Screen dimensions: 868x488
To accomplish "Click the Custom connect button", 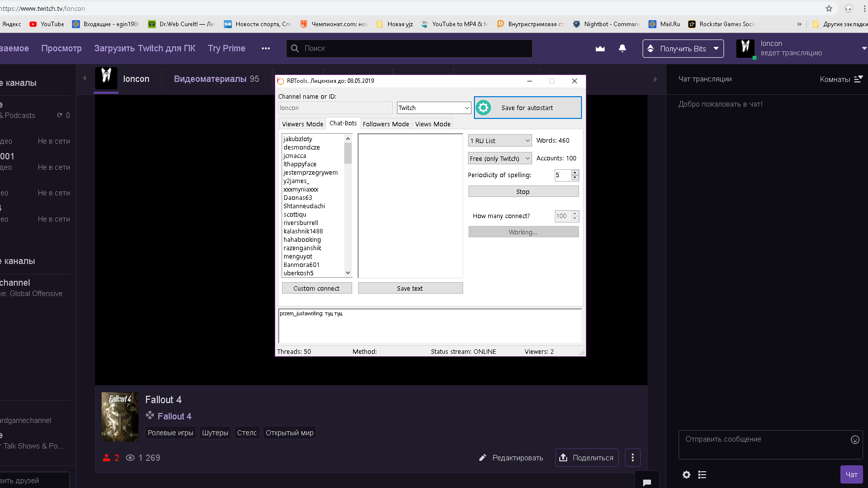I will [x=317, y=289].
